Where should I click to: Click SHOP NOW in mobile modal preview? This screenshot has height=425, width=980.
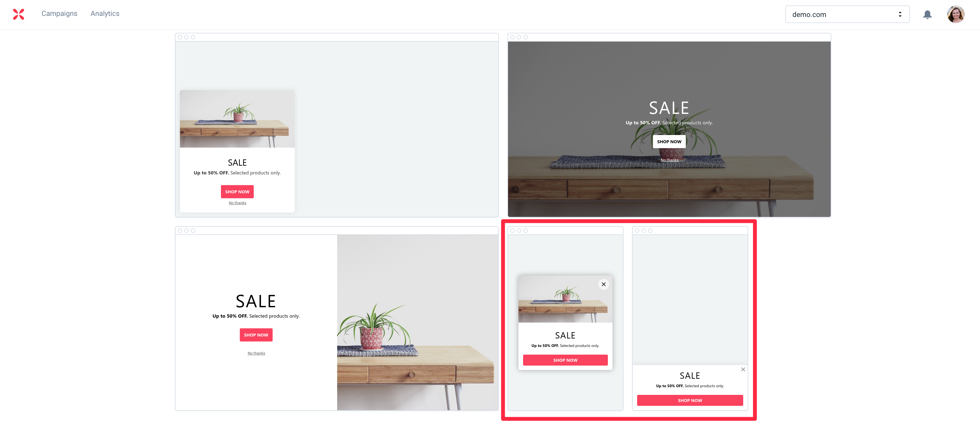click(x=565, y=360)
